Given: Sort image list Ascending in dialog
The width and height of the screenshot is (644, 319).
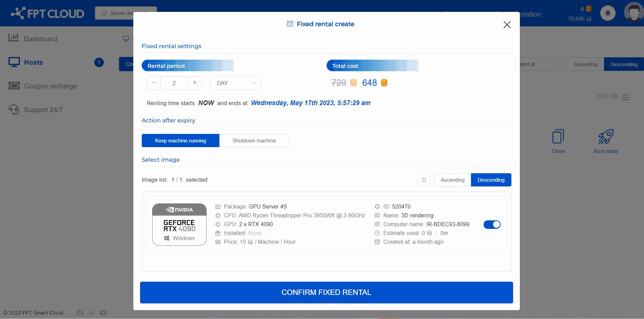Looking at the screenshot, I should click(453, 180).
